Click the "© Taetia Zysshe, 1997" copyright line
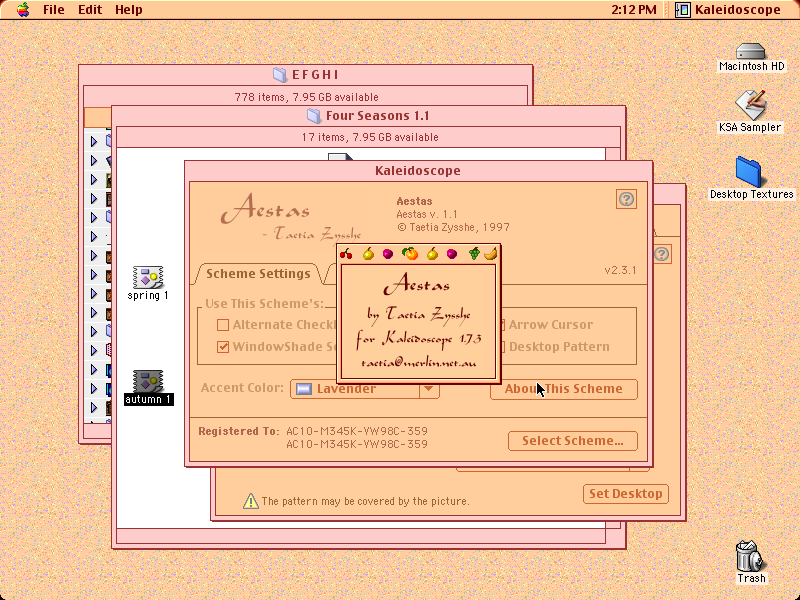 tap(453, 227)
